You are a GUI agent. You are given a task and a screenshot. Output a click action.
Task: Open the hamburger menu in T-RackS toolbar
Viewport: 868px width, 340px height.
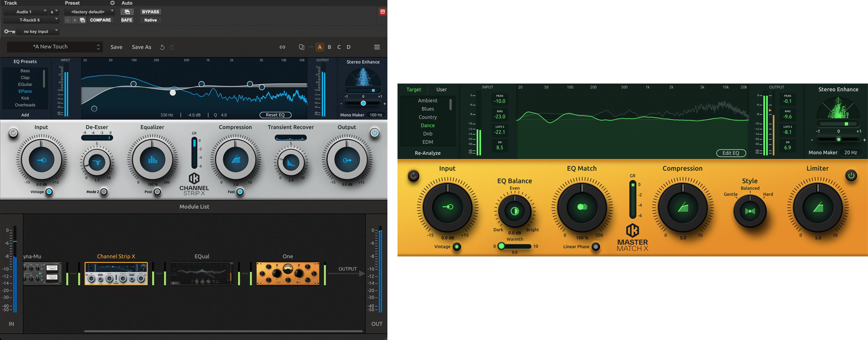point(377,47)
